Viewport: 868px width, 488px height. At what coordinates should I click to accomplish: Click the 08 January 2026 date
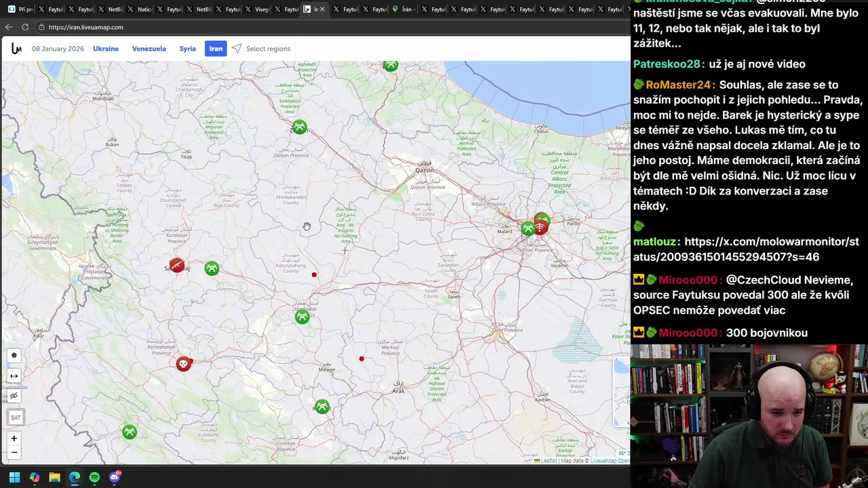[x=58, y=49]
